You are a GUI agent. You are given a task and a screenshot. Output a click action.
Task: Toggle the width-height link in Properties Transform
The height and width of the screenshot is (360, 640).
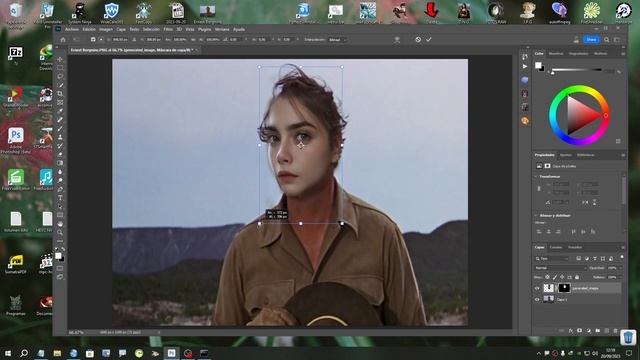pyautogui.click(x=539, y=188)
